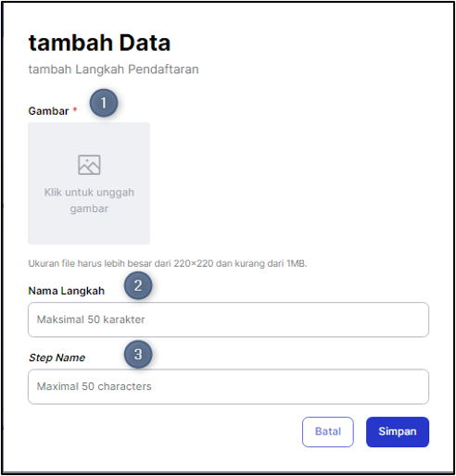Screen dimensions: 456x476
Task: Click the 'tambah Data' dialog heading
Action: pos(99,43)
